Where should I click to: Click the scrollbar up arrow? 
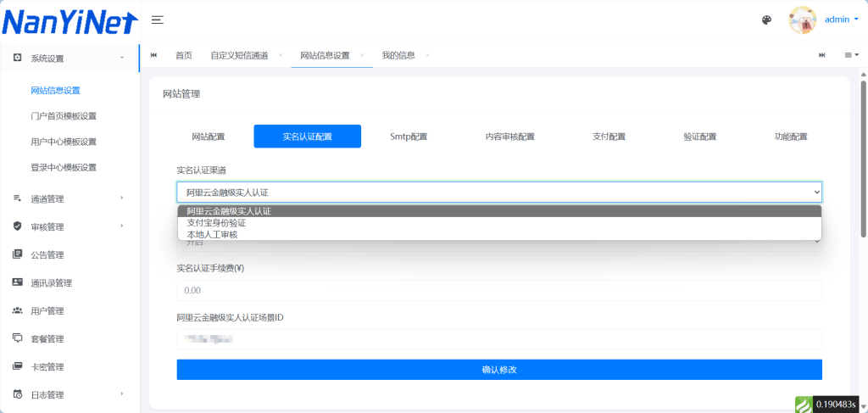click(863, 74)
